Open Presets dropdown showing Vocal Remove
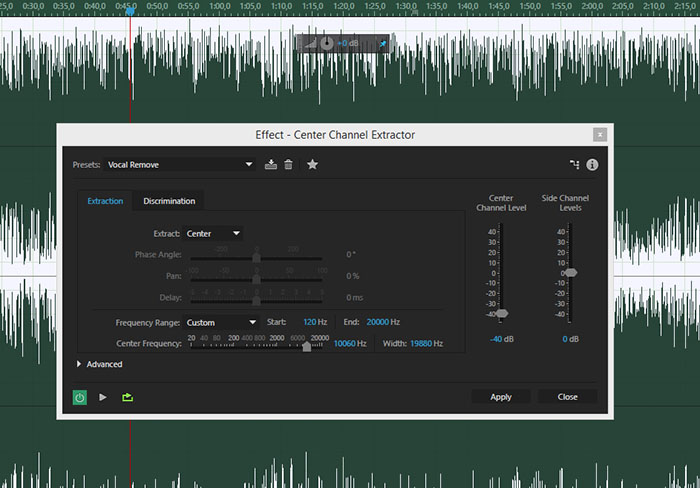The width and height of the screenshot is (700, 488). point(179,165)
